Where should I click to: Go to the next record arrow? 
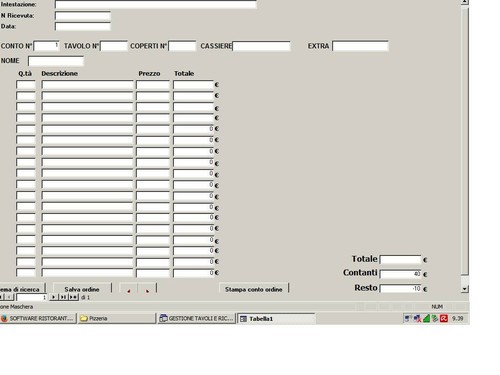(54, 297)
